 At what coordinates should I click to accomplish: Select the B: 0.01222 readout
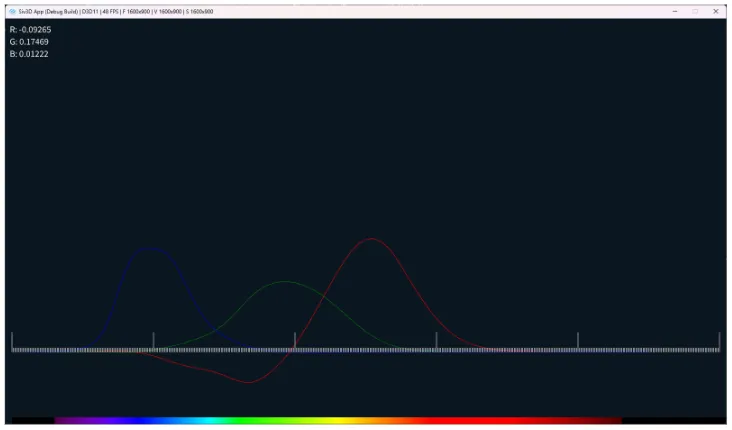pyautogui.click(x=29, y=54)
